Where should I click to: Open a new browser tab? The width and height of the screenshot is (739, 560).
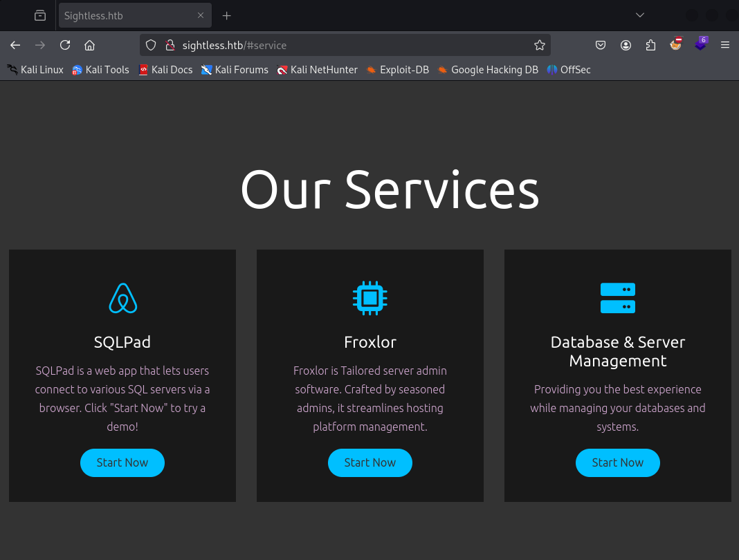227,15
